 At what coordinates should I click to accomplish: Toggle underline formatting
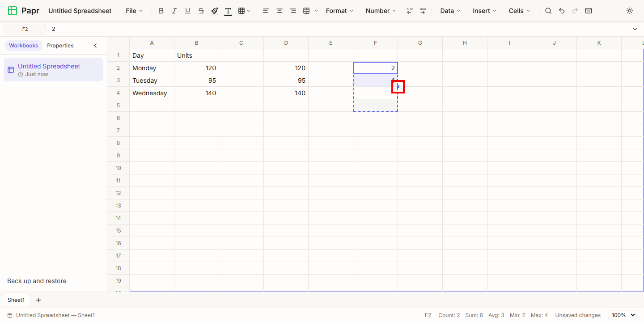click(x=188, y=11)
